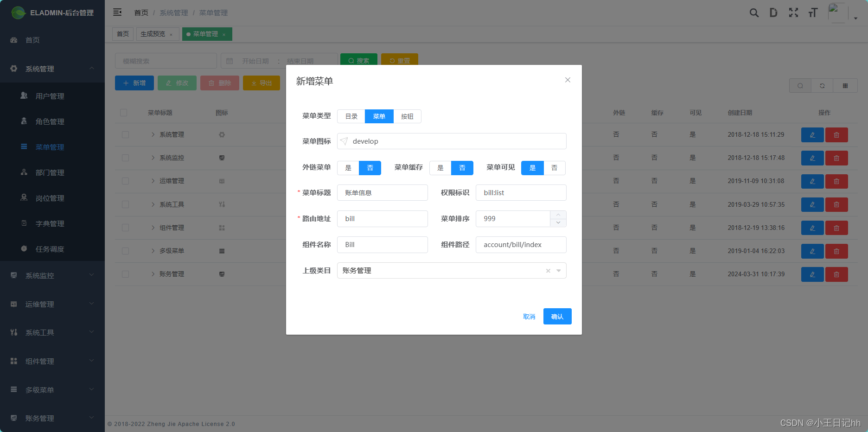Screen dimensions: 868x432
Task: Close the 菜单管理 tab
Action: click(224, 34)
